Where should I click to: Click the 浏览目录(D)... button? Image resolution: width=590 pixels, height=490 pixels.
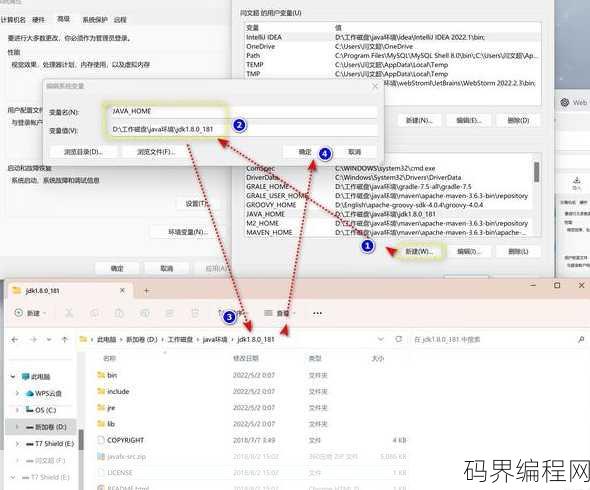click(84, 152)
